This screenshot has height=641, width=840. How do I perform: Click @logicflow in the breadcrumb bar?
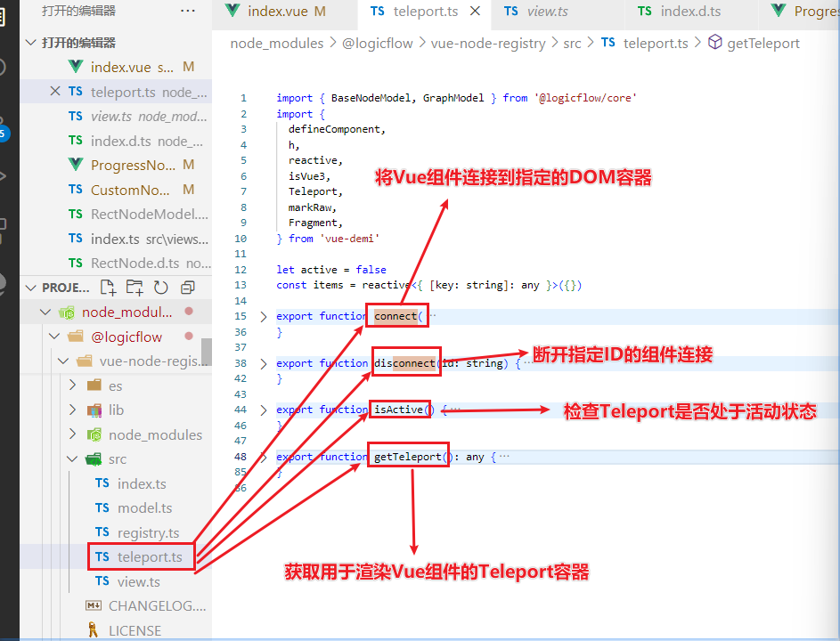pyautogui.click(x=378, y=43)
